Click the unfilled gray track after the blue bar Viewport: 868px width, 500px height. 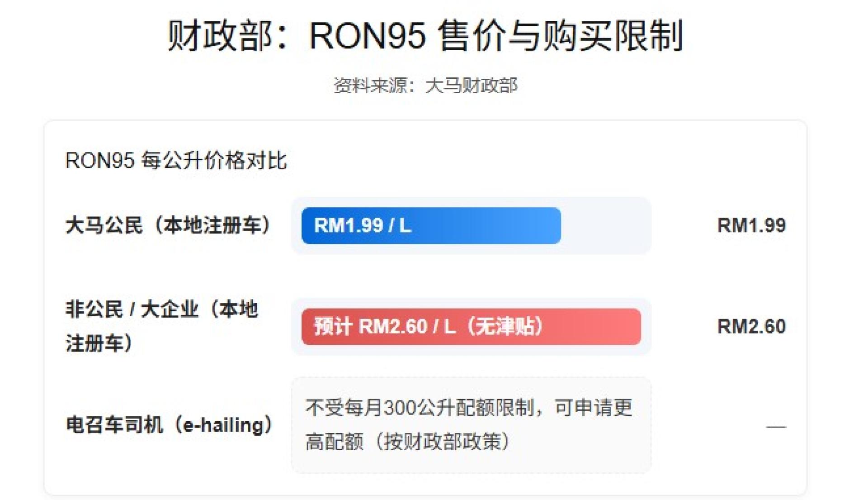(605, 225)
